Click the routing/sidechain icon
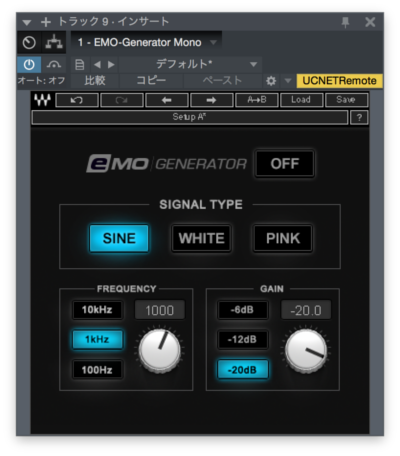The height and width of the screenshot is (456, 400). (x=54, y=42)
